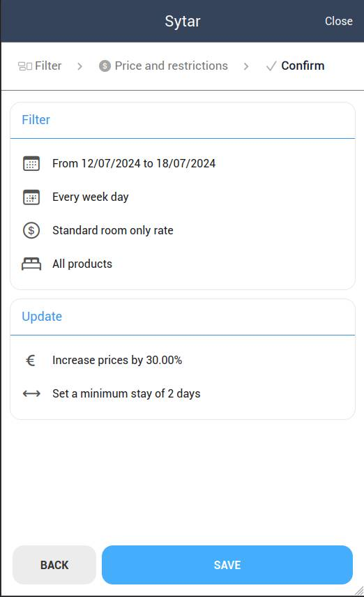This screenshot has height=597, width=364.
Task: Click the euro price increase icon
Action: tap(31, 360)
